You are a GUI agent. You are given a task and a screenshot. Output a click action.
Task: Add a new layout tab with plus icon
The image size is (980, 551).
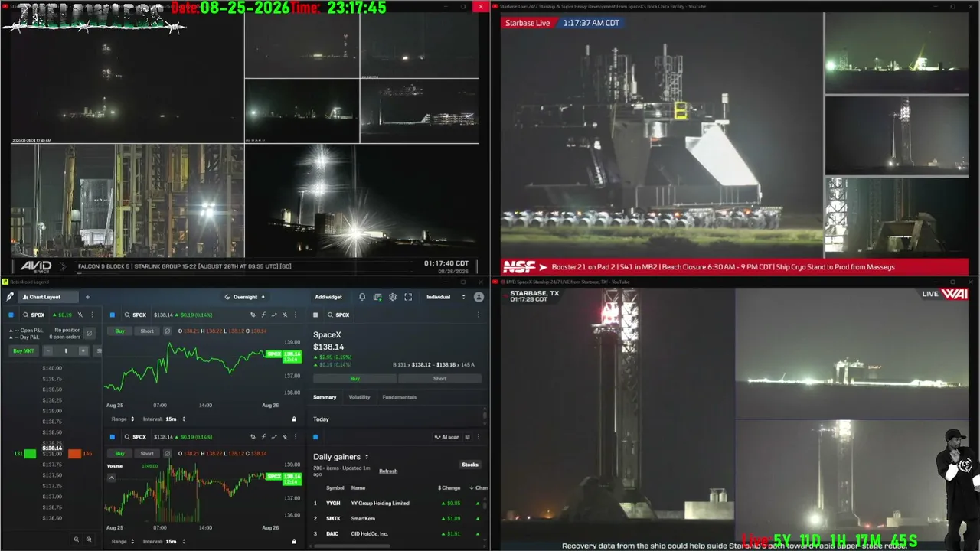click(87, 297)
